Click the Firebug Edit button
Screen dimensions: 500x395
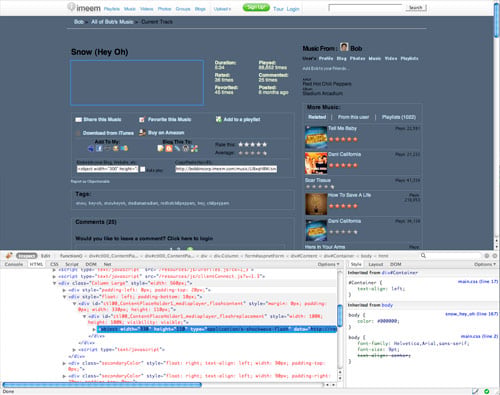(46, 256)
